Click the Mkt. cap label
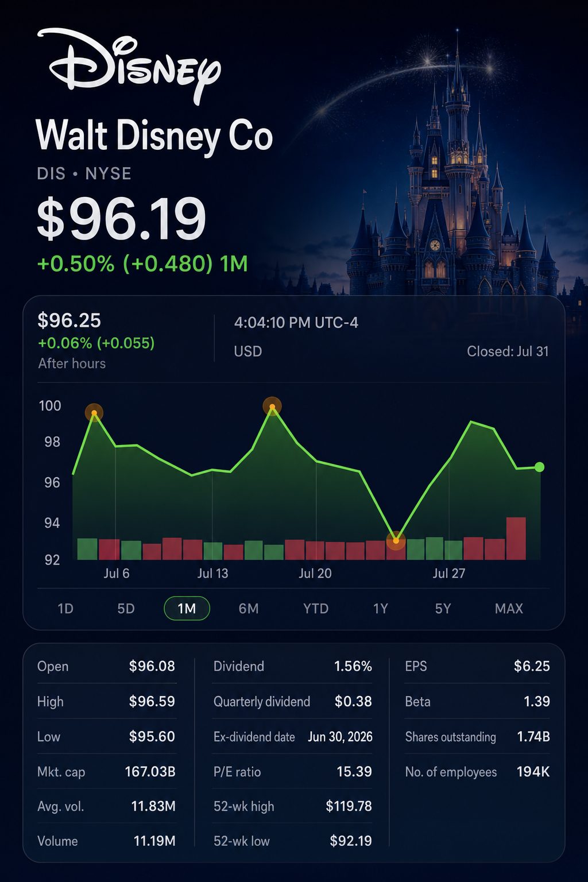 click(x=61, y=772)
